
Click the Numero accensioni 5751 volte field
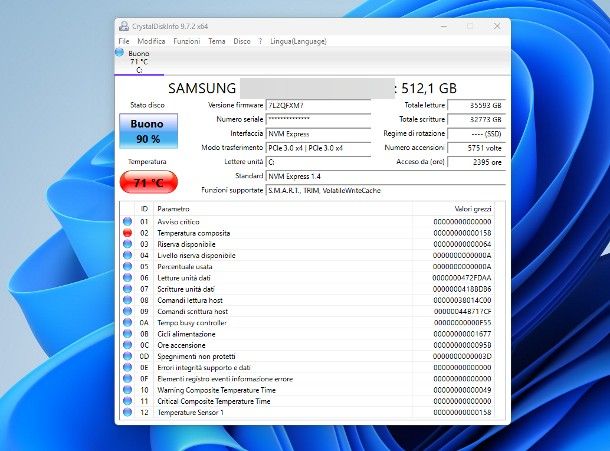(x=476, y=148)
